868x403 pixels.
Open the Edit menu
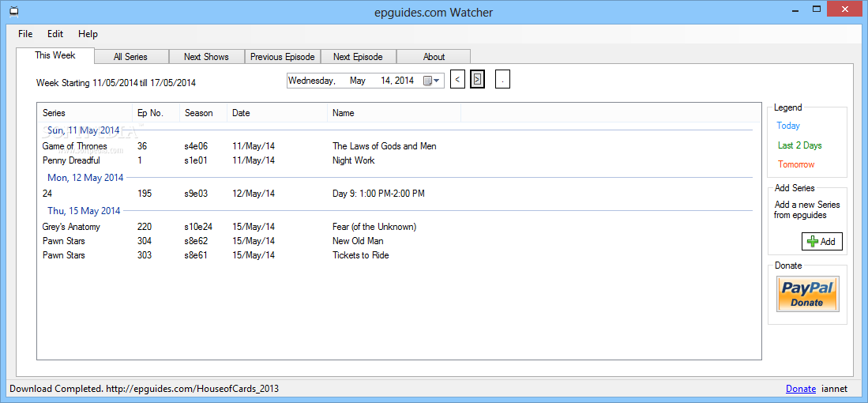click(55, 34)
